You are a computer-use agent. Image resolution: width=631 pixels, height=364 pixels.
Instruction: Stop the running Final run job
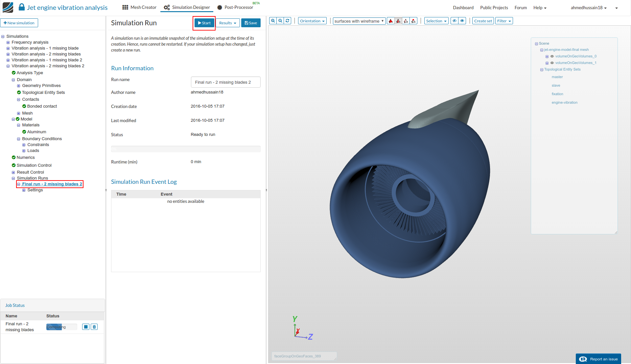86,327
